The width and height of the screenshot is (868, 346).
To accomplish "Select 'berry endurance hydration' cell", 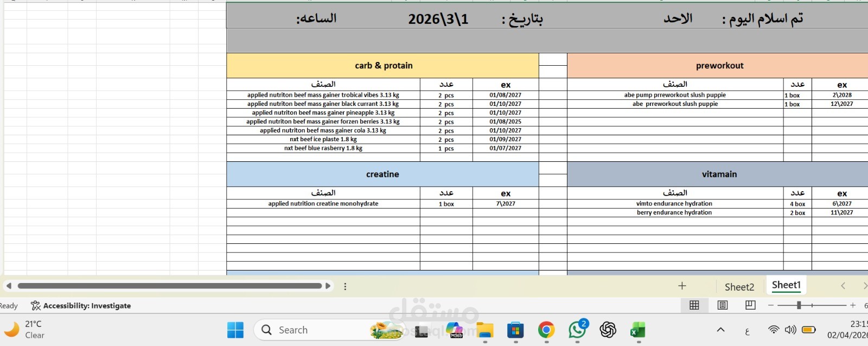I will pos(675,212).
